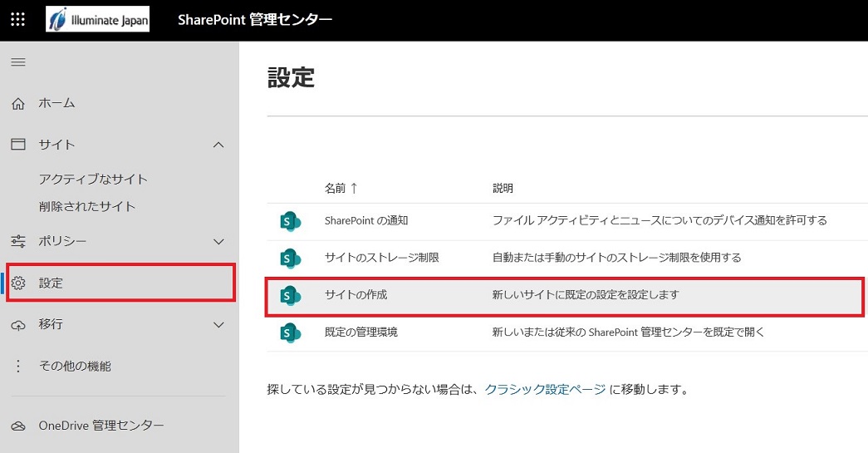Click the Illuminate Japan logo

click(x=97, y=20)
